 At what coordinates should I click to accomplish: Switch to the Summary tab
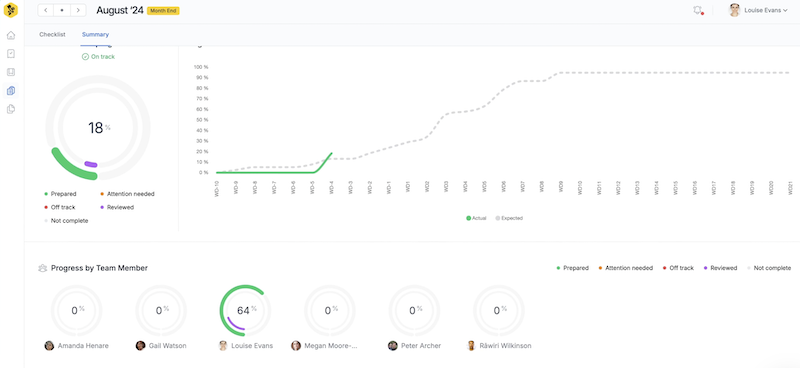click(95, 35)
